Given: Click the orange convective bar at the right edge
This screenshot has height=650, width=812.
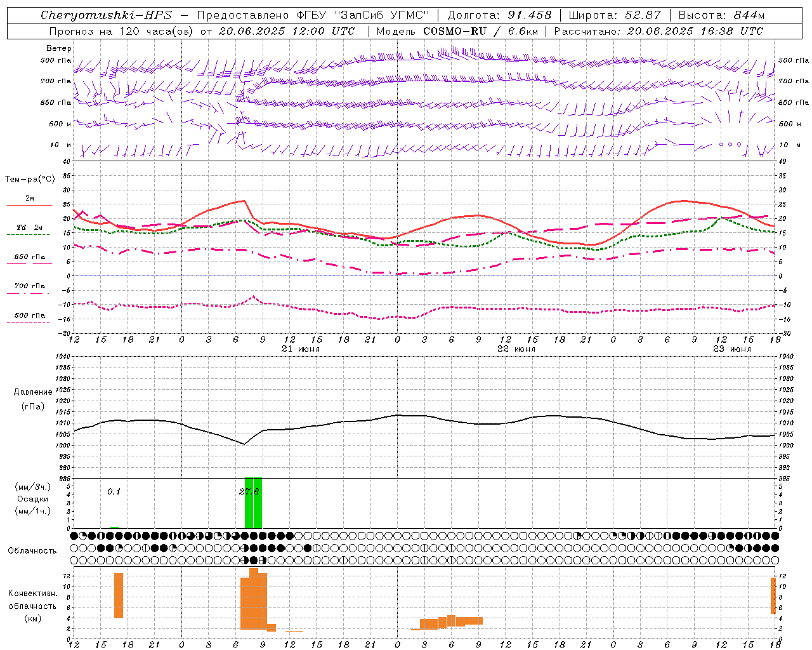Looking at the screenshot, I should tap(773, 595).
